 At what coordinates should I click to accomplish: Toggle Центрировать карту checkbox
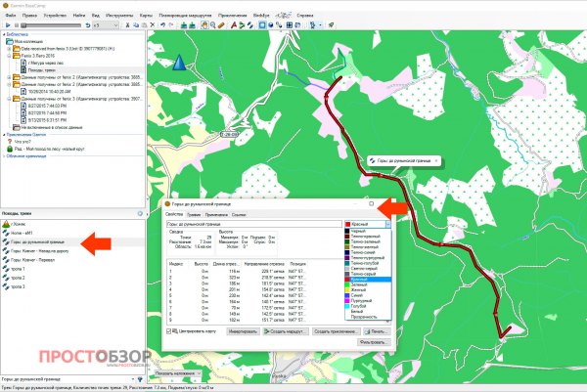169,331
